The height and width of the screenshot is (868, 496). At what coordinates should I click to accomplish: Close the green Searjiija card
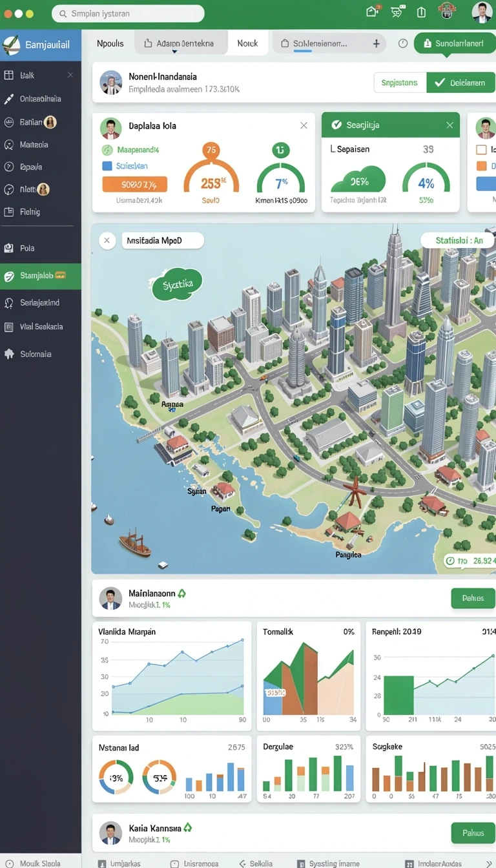tap(449, 125)
